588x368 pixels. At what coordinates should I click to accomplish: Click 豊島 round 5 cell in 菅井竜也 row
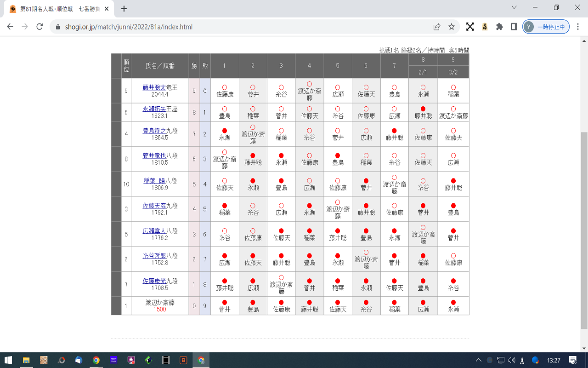[338, 159]
